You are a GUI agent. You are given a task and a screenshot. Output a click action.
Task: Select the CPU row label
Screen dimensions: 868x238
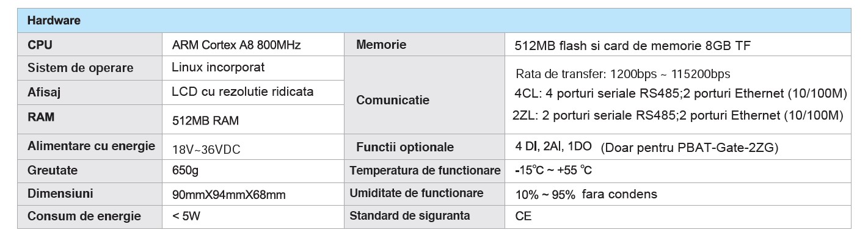[41, 45]
